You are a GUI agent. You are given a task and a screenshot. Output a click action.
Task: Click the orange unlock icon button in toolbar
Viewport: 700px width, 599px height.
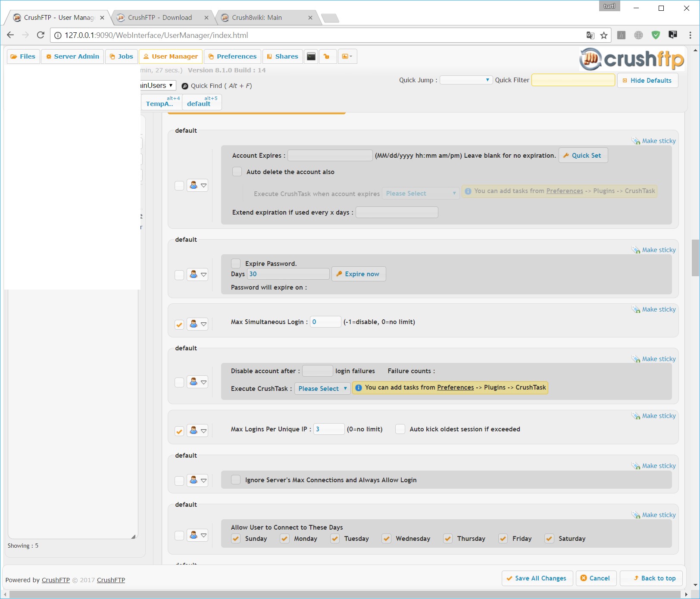[x=327, y=56]
